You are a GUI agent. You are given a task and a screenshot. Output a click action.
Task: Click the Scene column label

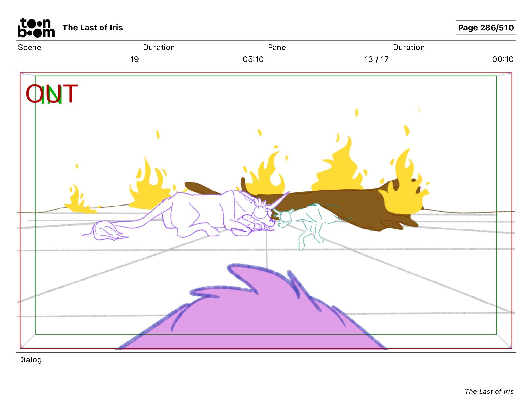click(x=30, y=47)
